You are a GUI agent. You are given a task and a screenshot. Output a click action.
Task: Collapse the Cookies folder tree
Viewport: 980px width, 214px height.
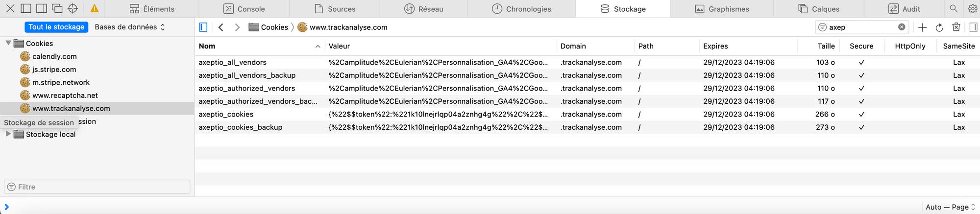8,43
